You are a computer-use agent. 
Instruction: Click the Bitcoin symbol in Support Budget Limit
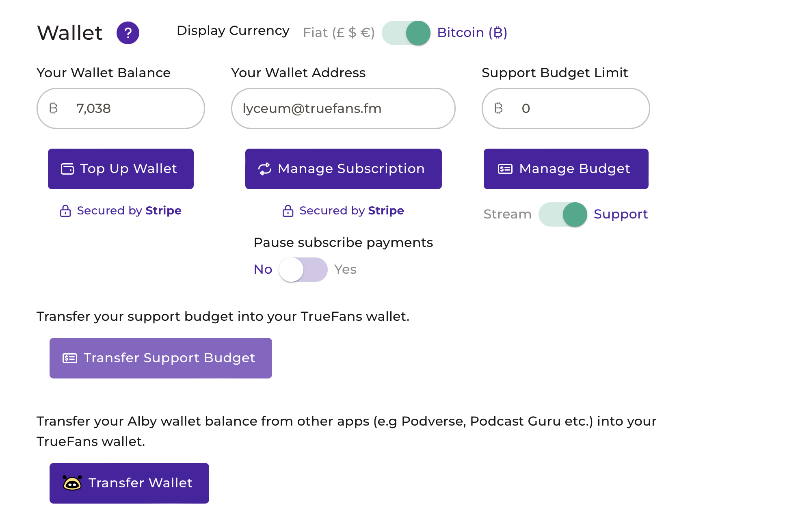[x=498, y=108]
